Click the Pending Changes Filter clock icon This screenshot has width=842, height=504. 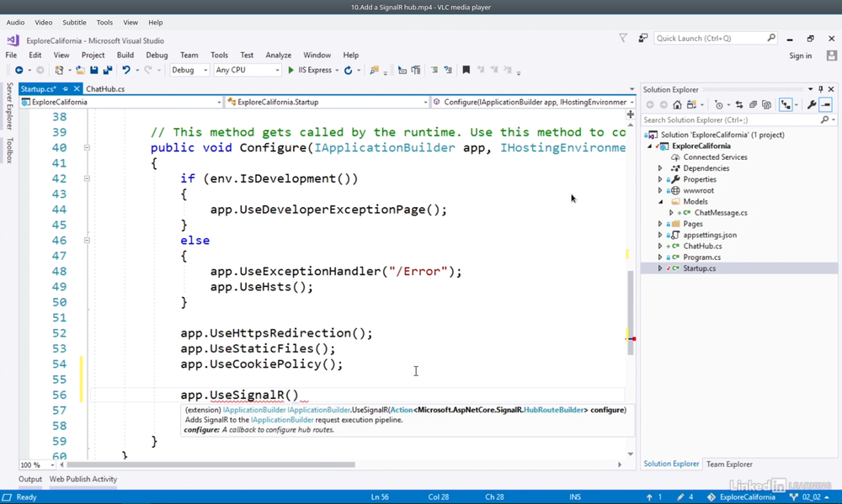[x=718, y=104]
